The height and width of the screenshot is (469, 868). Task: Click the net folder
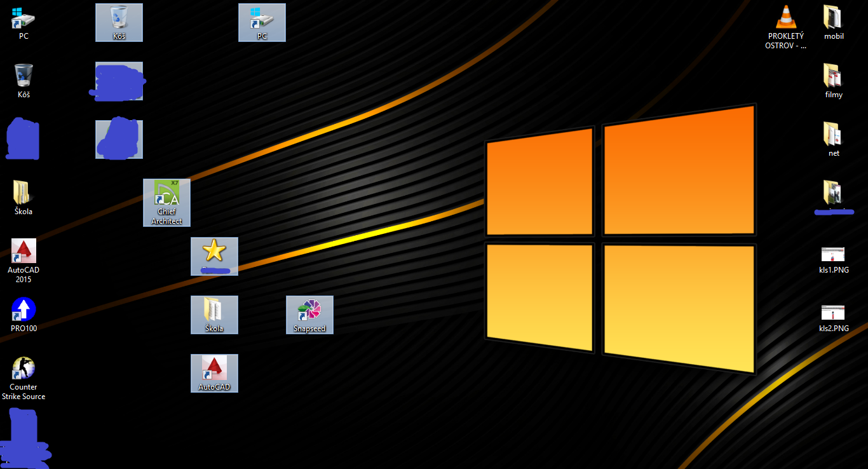pyautogui.click(x=834, y=140)
